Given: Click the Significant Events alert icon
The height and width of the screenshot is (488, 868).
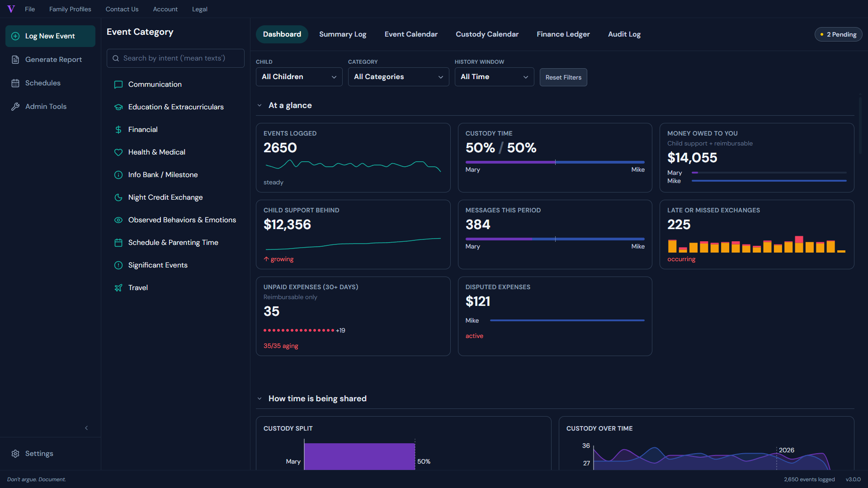Looking at the screenshot, I should pyautogui.click(x=118, y=265).
